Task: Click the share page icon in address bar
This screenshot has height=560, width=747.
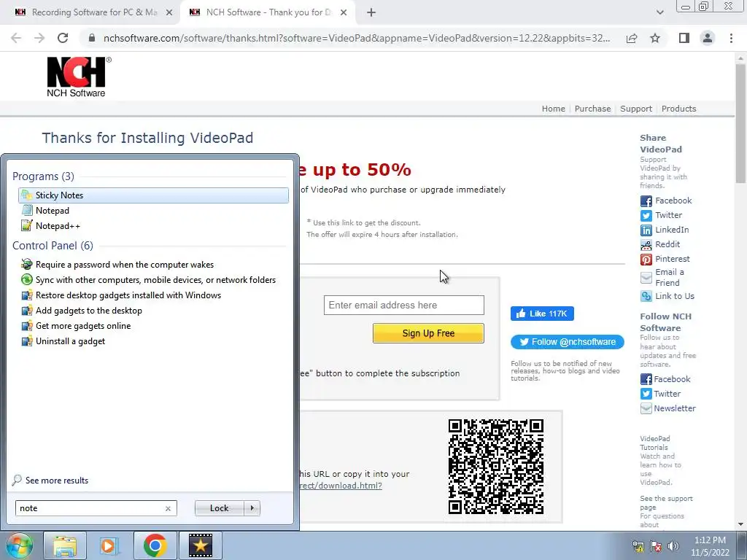Action: click(x=632, y=38)
